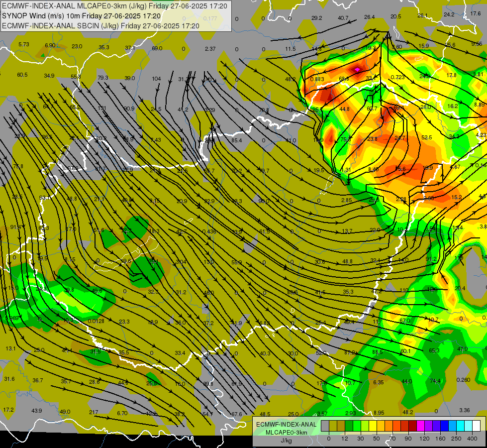Viewport: 487px width, 448px height.
Task: Click legend tick label 120
Action: click(424, 439)
